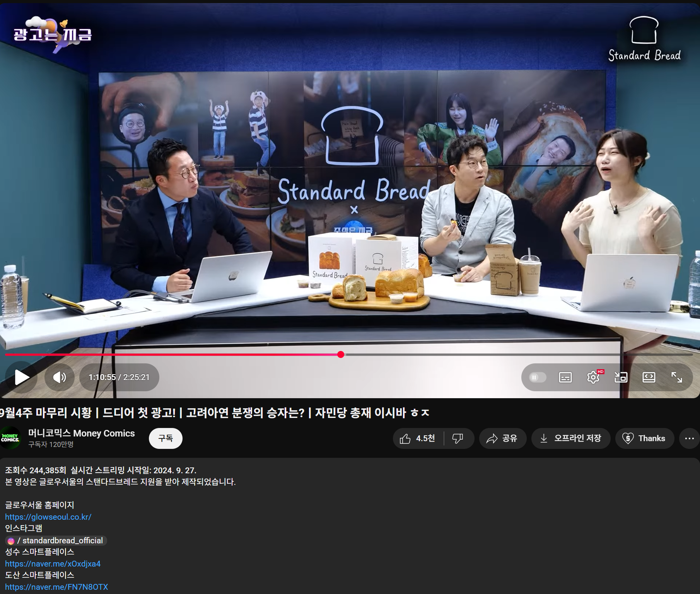The image size is (700, 594).
Task: Save video offline with 오프라인 저장
Action: (571, 438)
